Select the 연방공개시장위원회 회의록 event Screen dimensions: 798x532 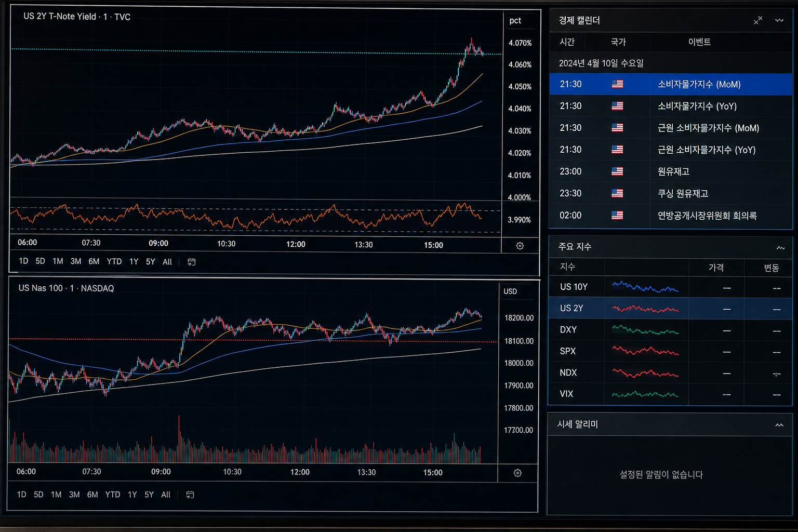coord(671,215)
